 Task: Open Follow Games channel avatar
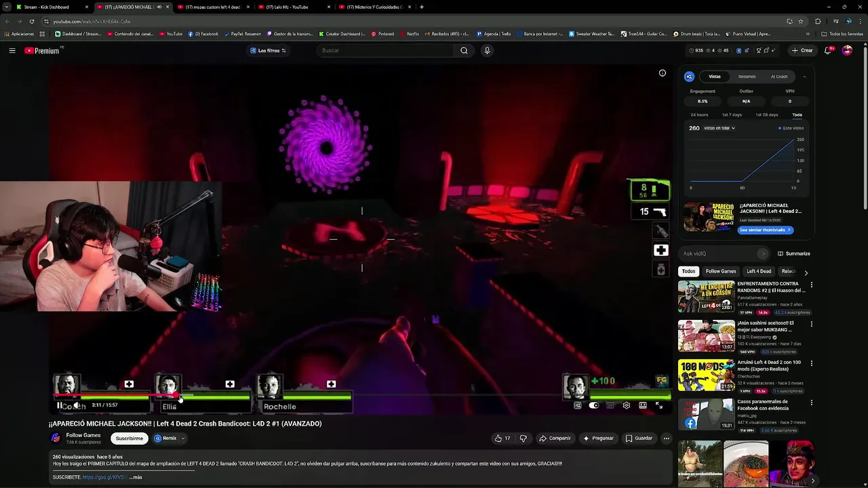click(56, 438)
